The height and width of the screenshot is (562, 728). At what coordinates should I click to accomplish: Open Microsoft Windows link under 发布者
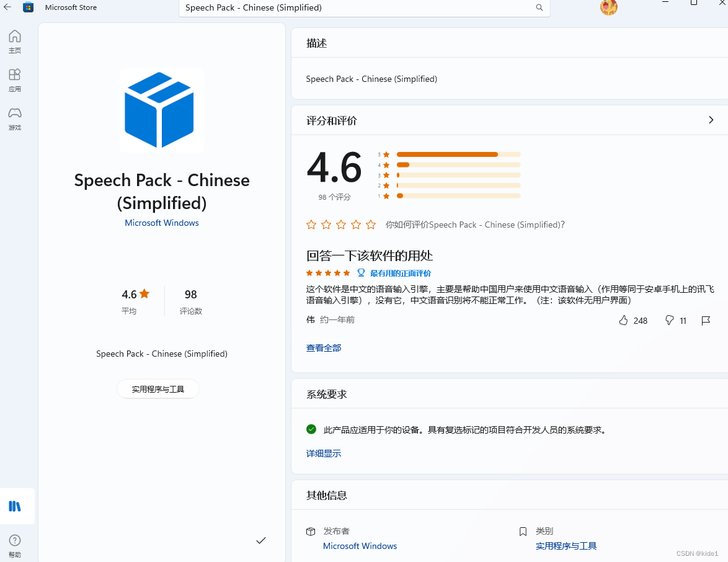(x=360, y=546)
